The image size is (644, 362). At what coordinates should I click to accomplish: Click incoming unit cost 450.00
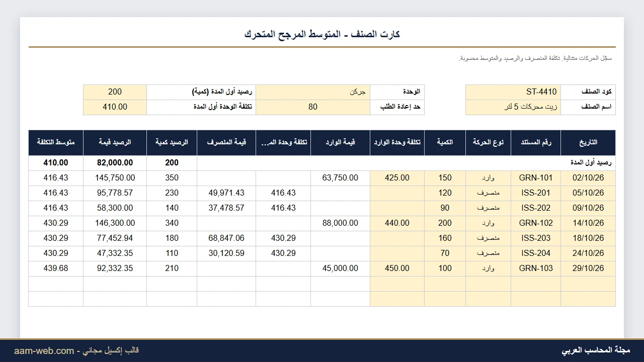pyautogui.click(x=397, y=268)
